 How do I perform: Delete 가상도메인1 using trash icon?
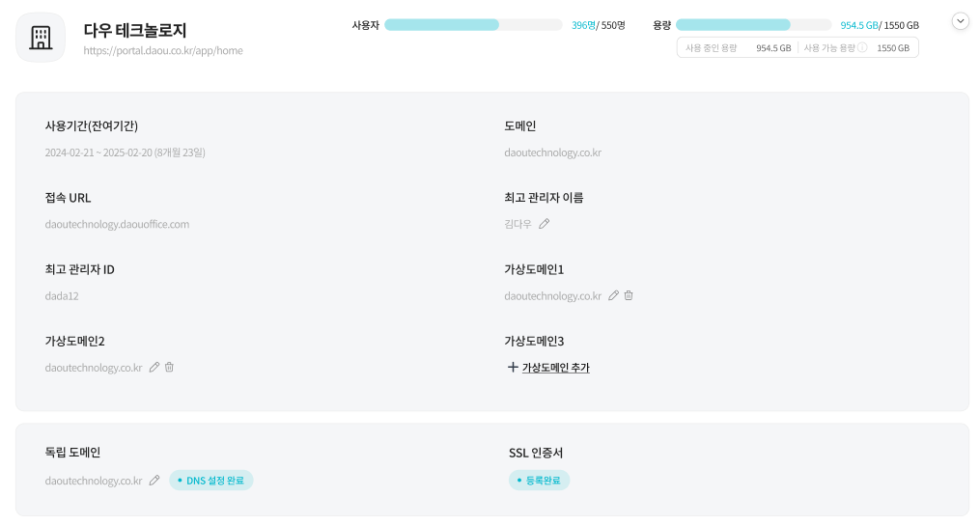click(x=629, y=295)
